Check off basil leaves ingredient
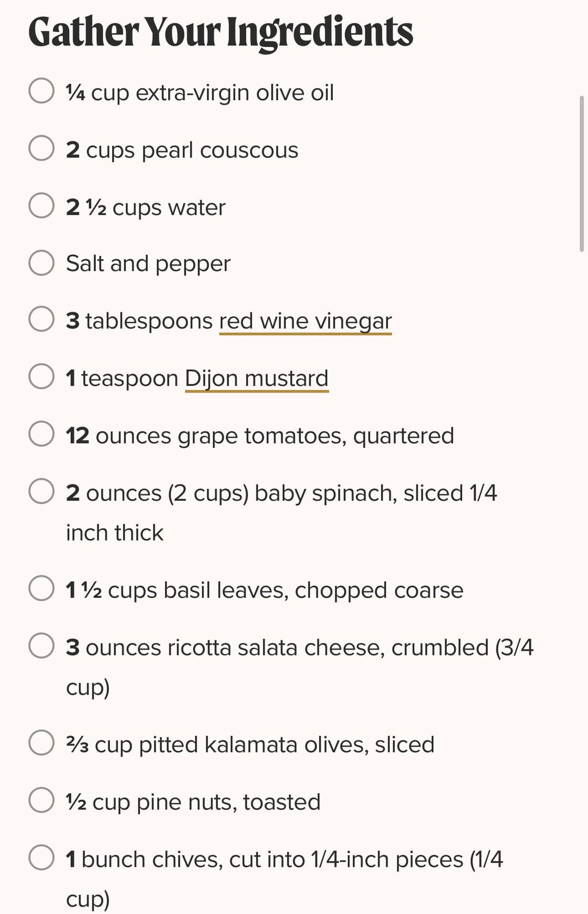 coord(41,588)
